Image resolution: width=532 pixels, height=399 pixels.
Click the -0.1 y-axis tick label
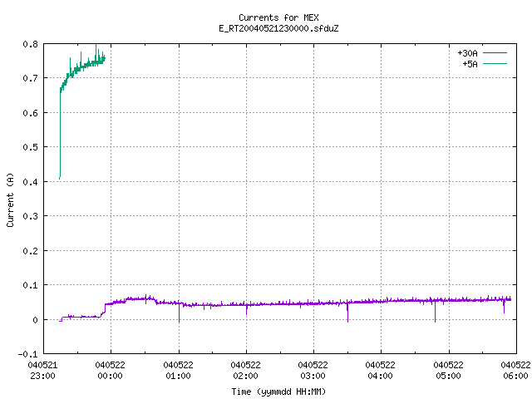pyautogui.click(x=27, y=354)
